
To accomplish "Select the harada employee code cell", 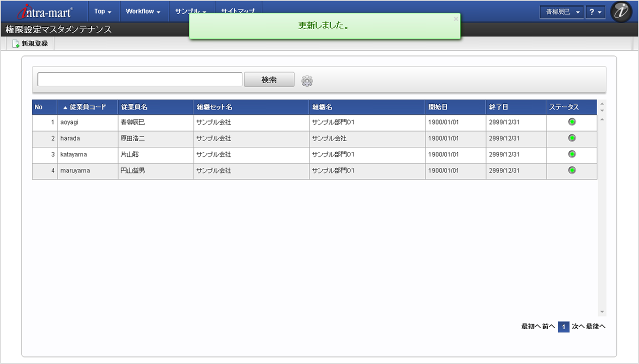I will [88, 139].
